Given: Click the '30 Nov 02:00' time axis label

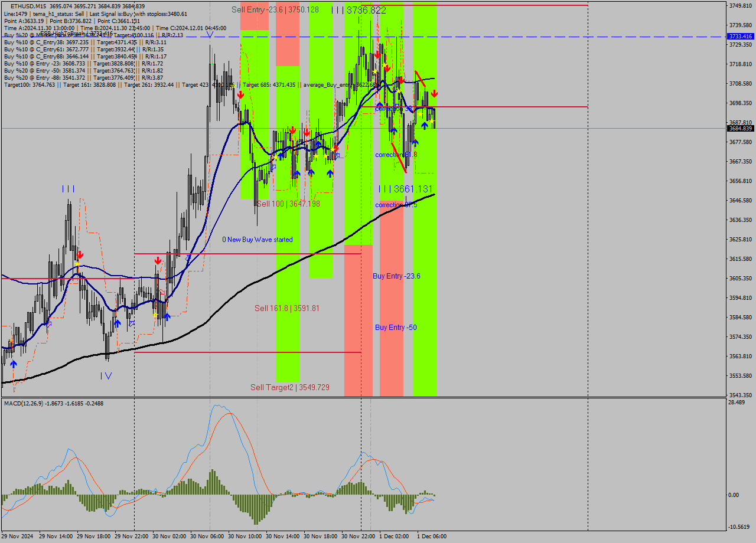Looking at the screenshot, I should coord(170,537).
